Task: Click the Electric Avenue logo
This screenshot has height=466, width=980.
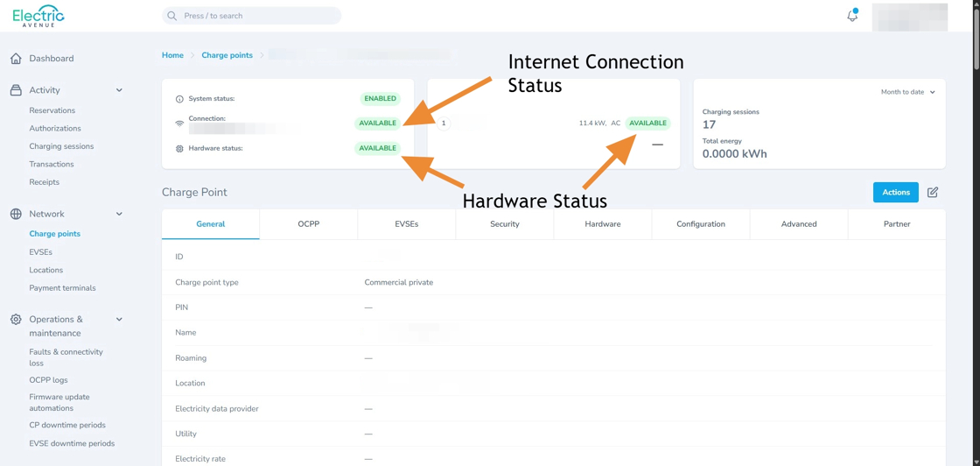Action: click(x=38, y=16)
